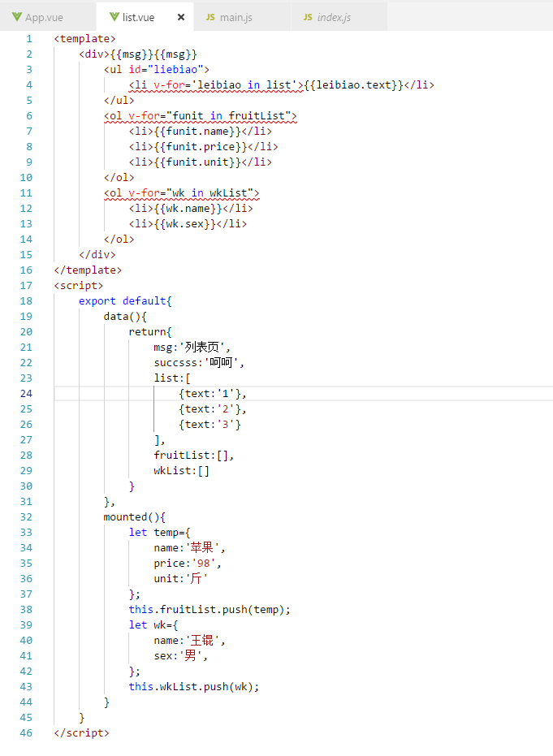
Task: Open the index.js tab
Action: pyautogui.click(x=339, y=17)
